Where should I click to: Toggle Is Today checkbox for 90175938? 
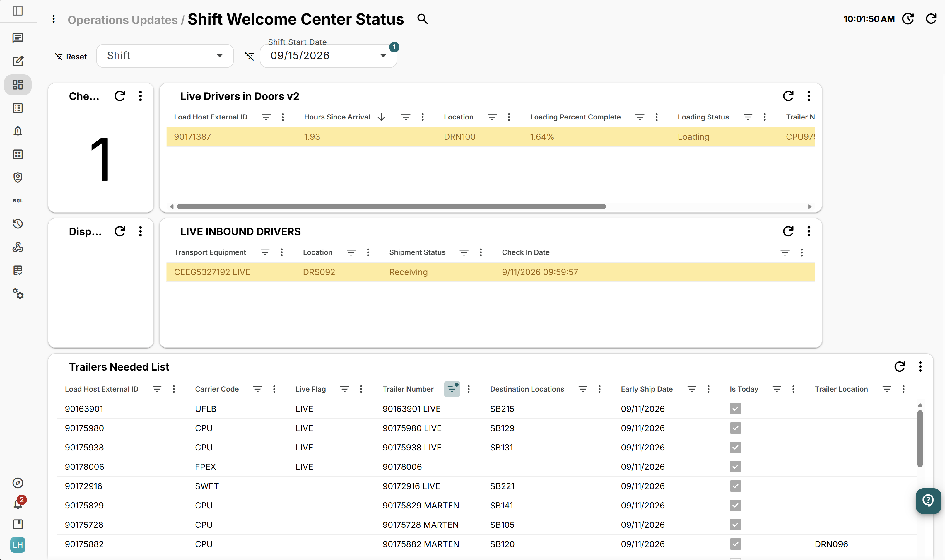(x=736, y=448)
